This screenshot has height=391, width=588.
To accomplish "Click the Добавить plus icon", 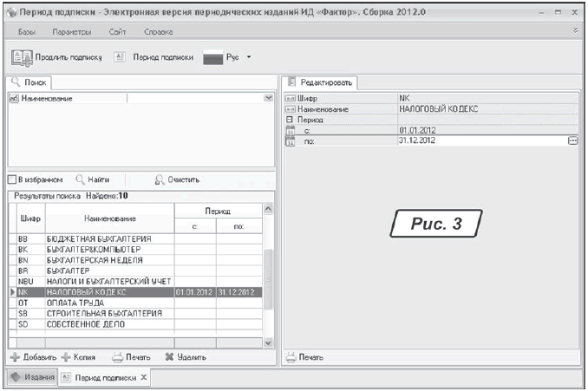I will (15, 356).
